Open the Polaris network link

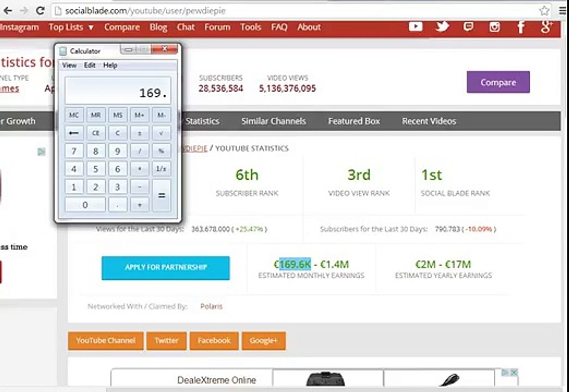click(211, 307)
